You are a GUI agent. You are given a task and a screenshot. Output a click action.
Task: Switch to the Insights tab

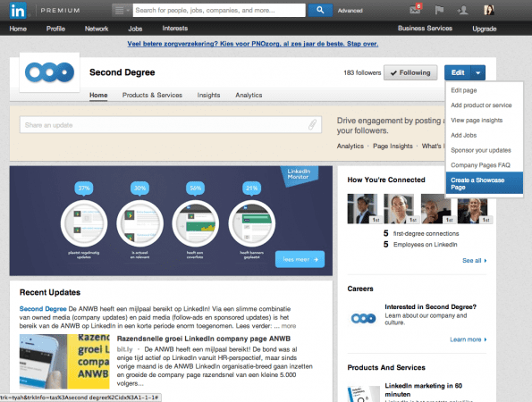(x=208, y=96)
